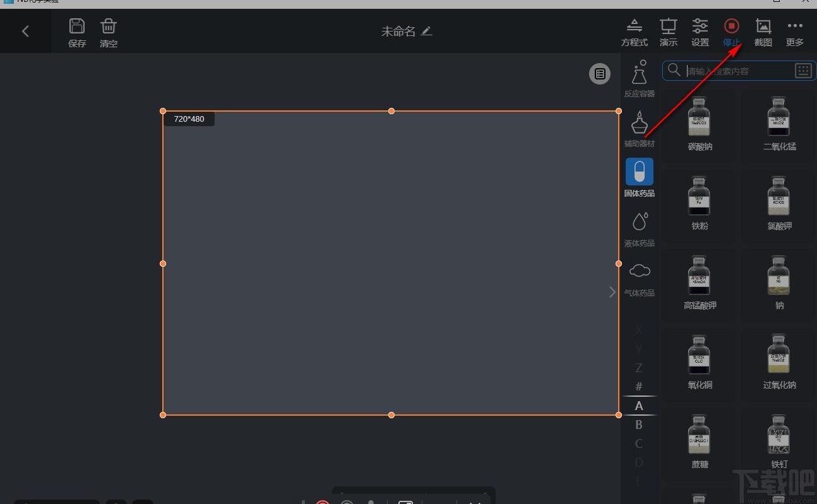Open the round list icon on the canvas
Screen dimensions: 817x504
(600, 74)
